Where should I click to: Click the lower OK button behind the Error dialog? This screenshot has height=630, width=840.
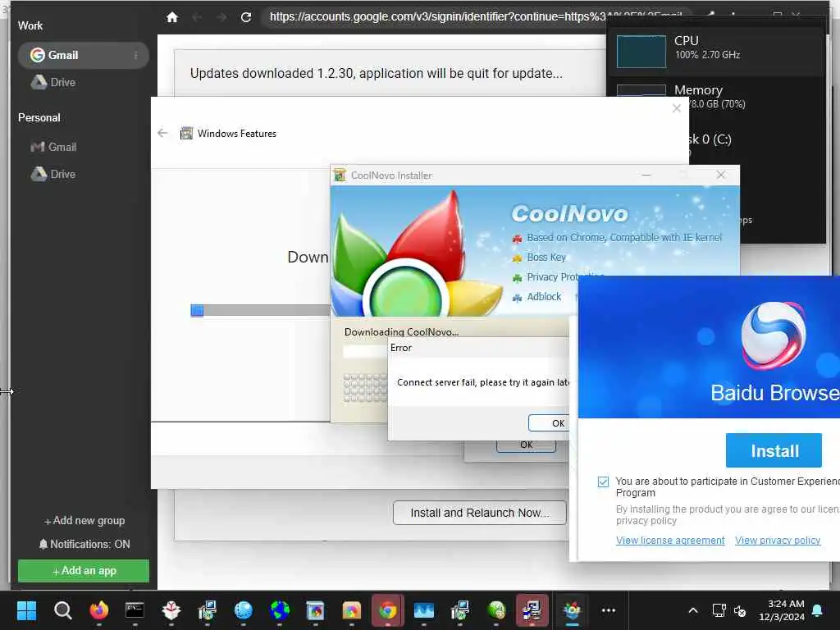click(x=526, y=445)
